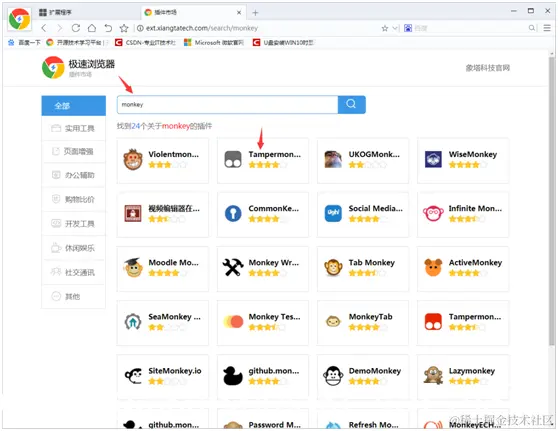Select the 购物比价 category

click(74, 199)
